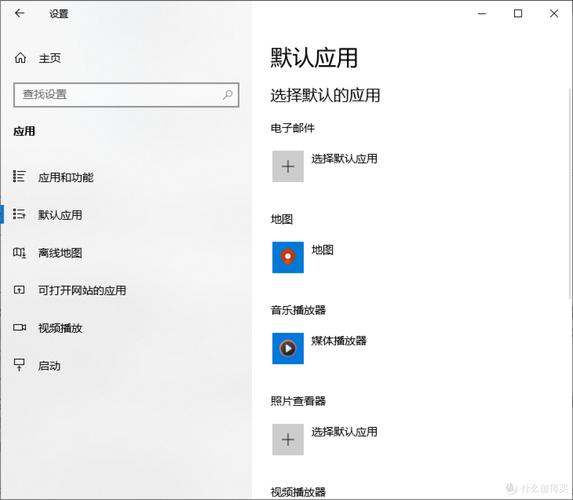The height and width of the screenshot is (500, 573).
Task: Click the plus tile under 照片查看器
Action: (x=288, y=439)
